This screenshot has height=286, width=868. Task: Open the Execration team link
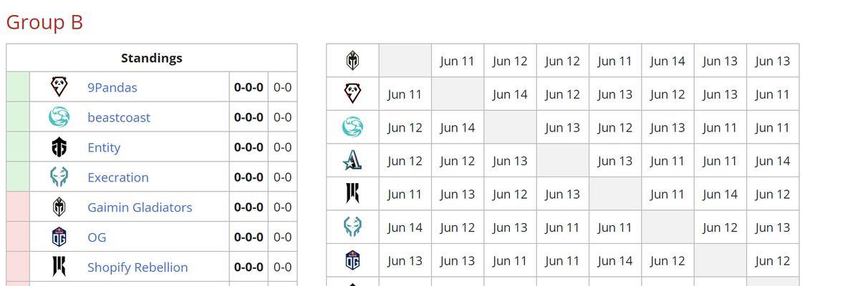118,177
